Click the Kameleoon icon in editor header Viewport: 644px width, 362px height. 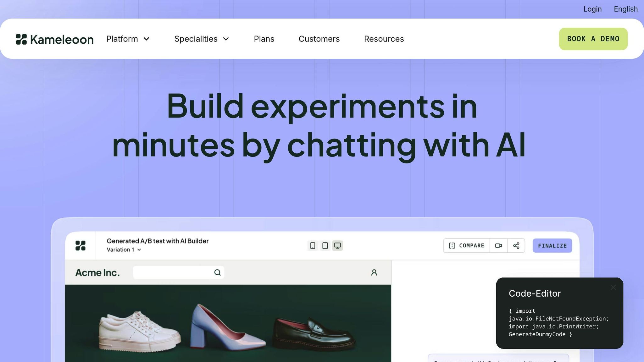(80, 246)
